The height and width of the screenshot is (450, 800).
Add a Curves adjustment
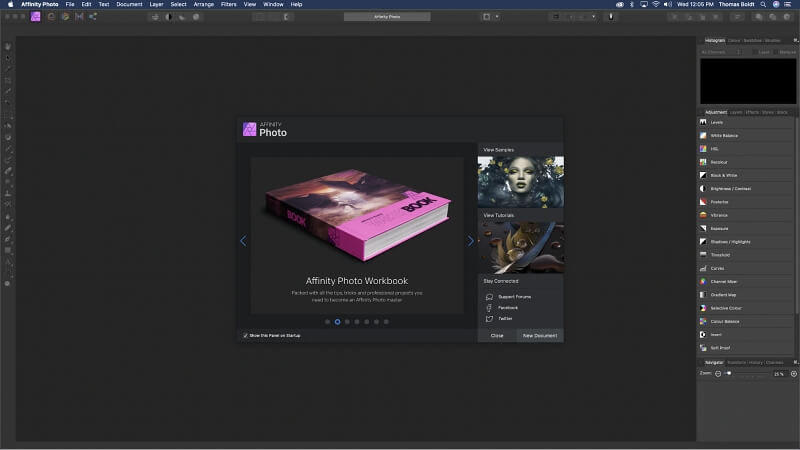pos(745,268)
